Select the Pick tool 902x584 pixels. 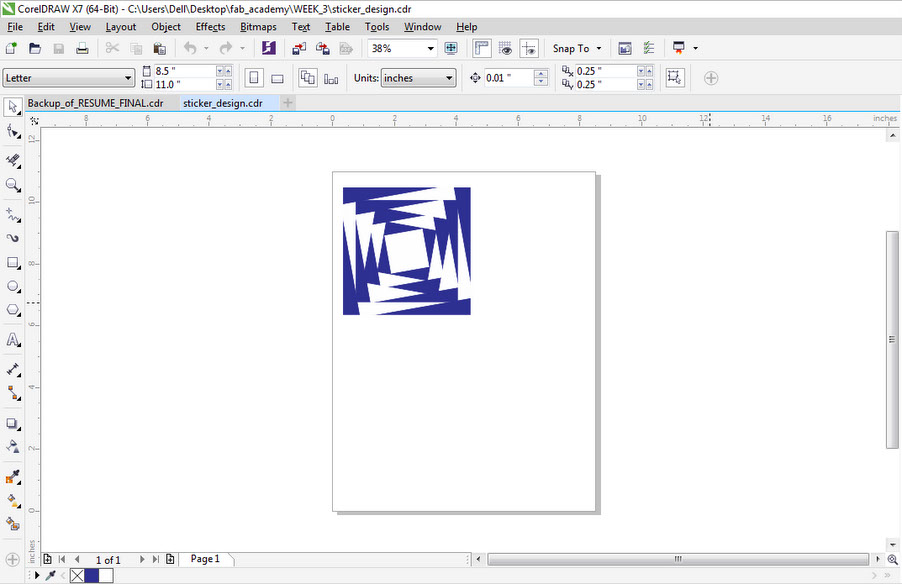pos(13,107)
